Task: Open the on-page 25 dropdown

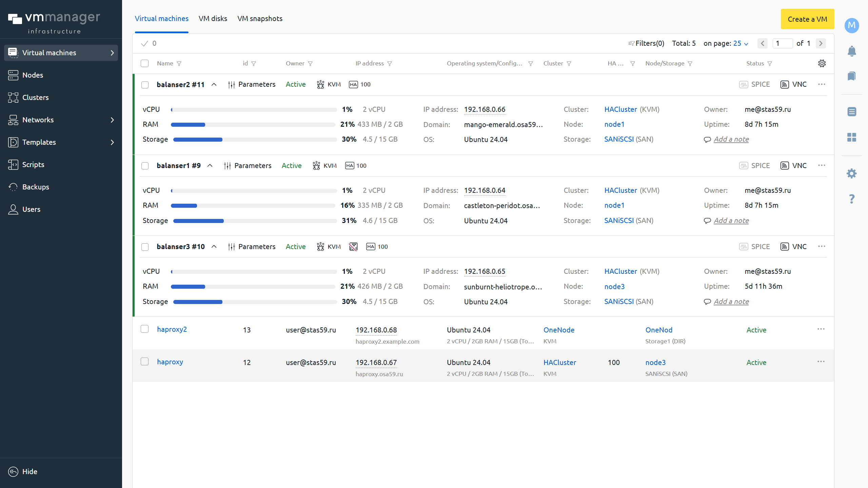Action: (x=740, y=43)
